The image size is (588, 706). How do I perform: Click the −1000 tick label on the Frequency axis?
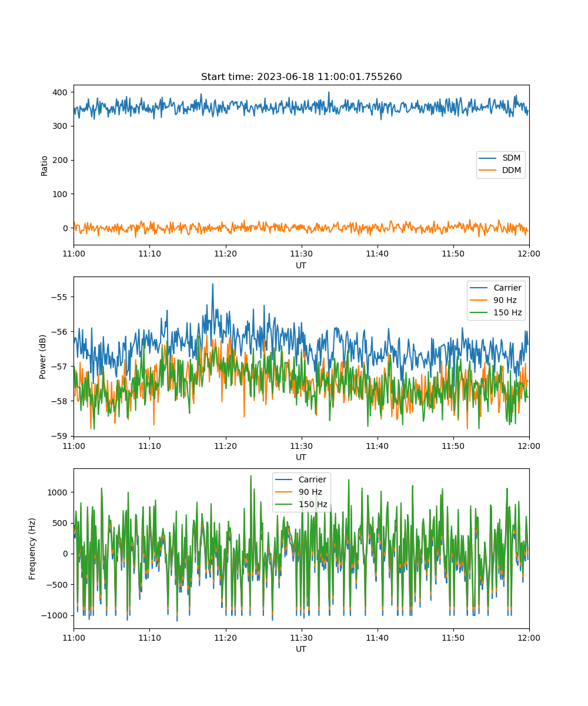pos(56,615)
